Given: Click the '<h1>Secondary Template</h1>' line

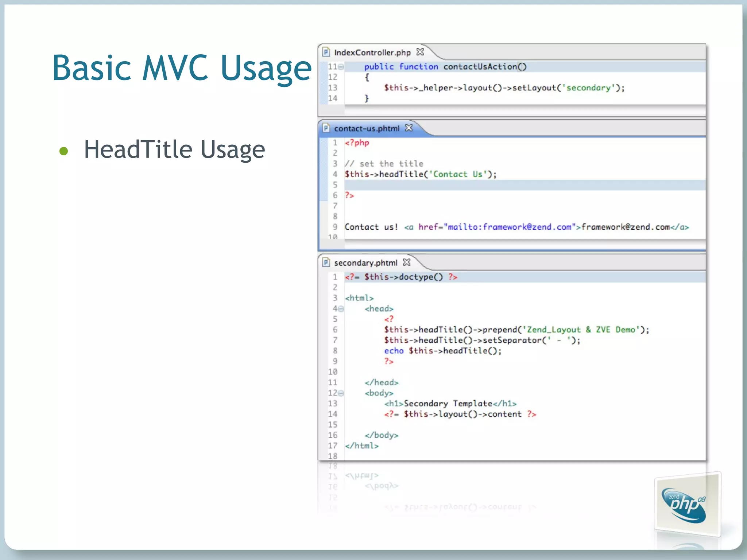Looking at the screenshot, I should pos(450,404).
